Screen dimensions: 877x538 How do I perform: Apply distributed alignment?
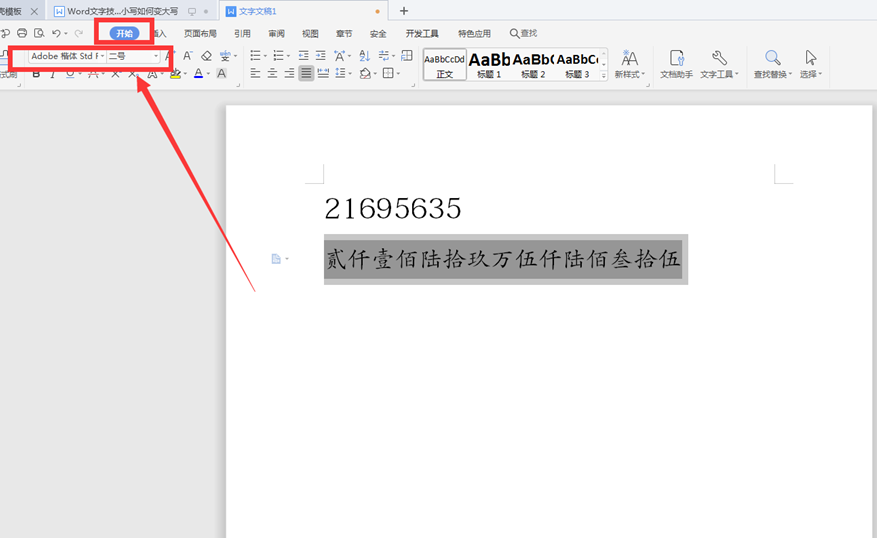323,73
